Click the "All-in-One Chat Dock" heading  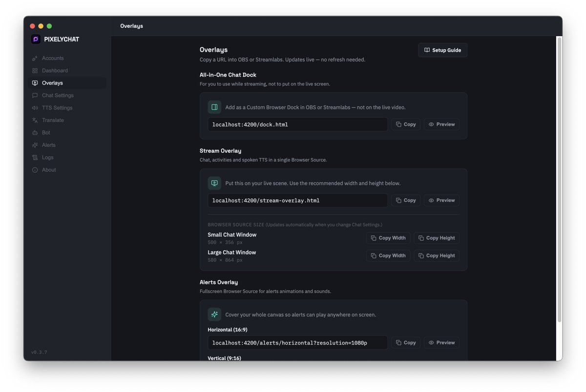(228, 75)
